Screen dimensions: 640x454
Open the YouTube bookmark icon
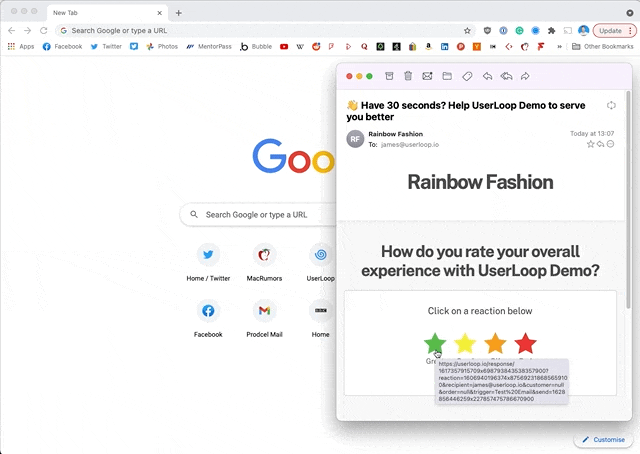point(284,47)
